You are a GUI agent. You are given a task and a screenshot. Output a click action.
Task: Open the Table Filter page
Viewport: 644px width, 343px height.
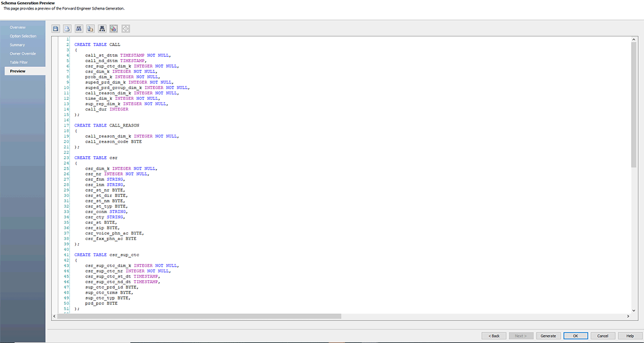pos(19,62)
